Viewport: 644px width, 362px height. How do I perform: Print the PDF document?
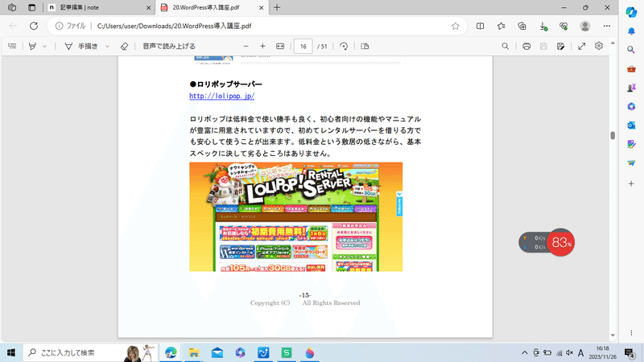[526, 47]
